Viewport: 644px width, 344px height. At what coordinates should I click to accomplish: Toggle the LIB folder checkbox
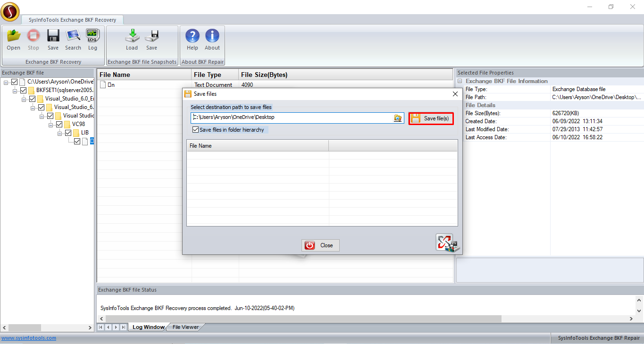[x=68, y=133]
